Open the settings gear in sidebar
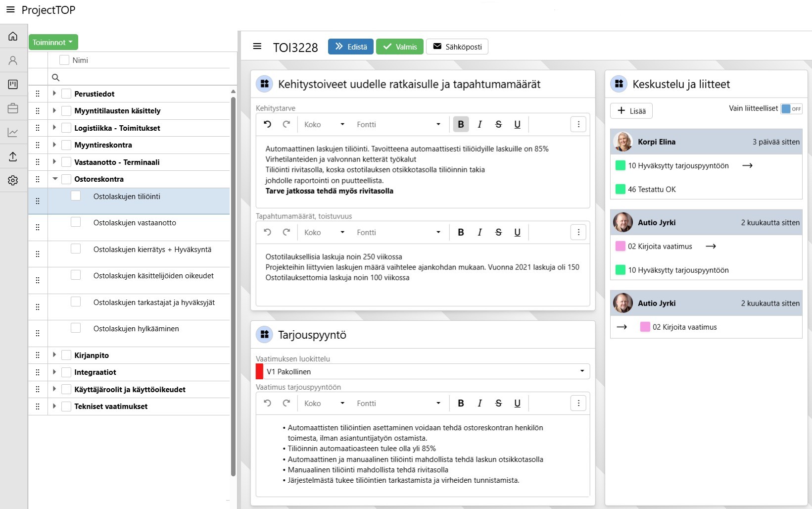 13,180
